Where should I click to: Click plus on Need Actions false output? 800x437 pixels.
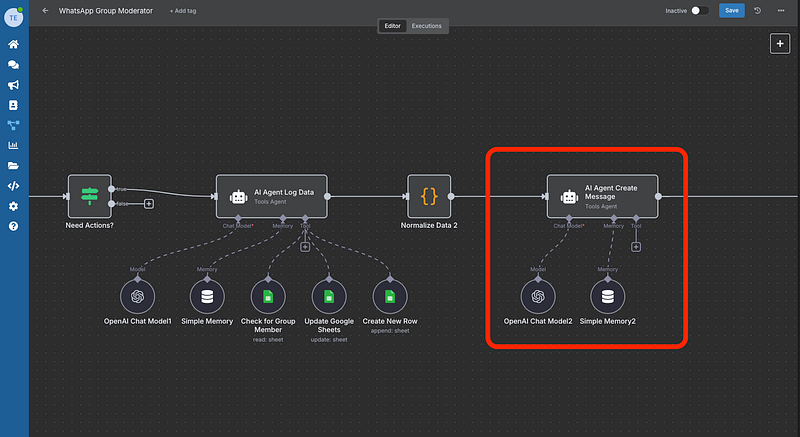149,204
